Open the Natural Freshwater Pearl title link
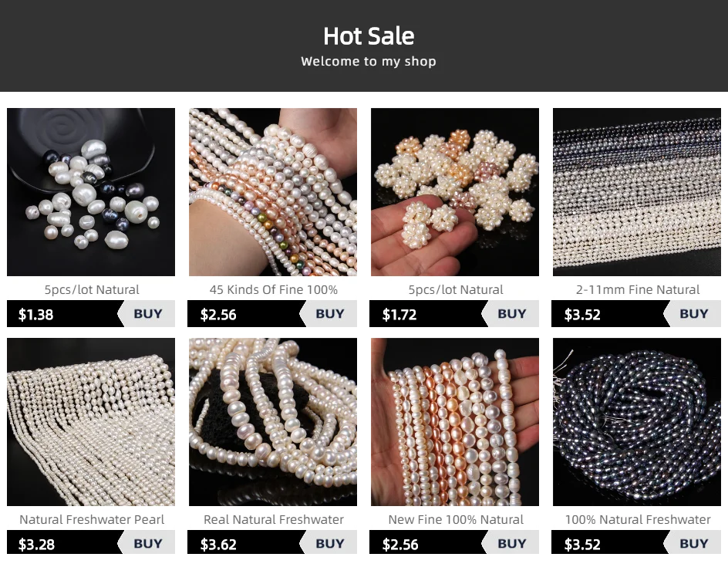728x584 pixels. point(92,519)
